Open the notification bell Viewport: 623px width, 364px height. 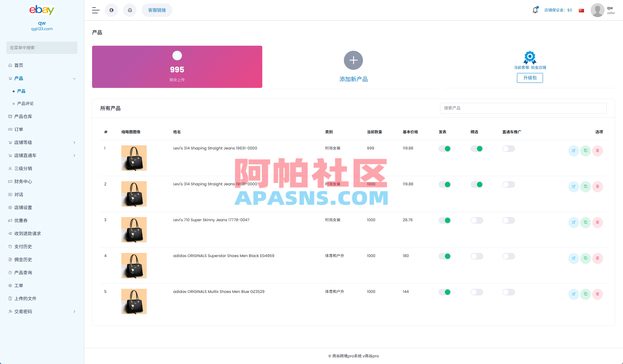[x=535, y=10]
